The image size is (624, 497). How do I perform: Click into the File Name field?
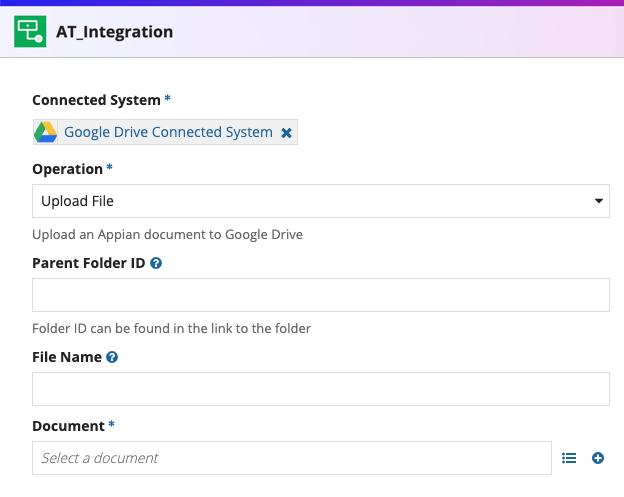pyautogui.click(x=321, y=389)
